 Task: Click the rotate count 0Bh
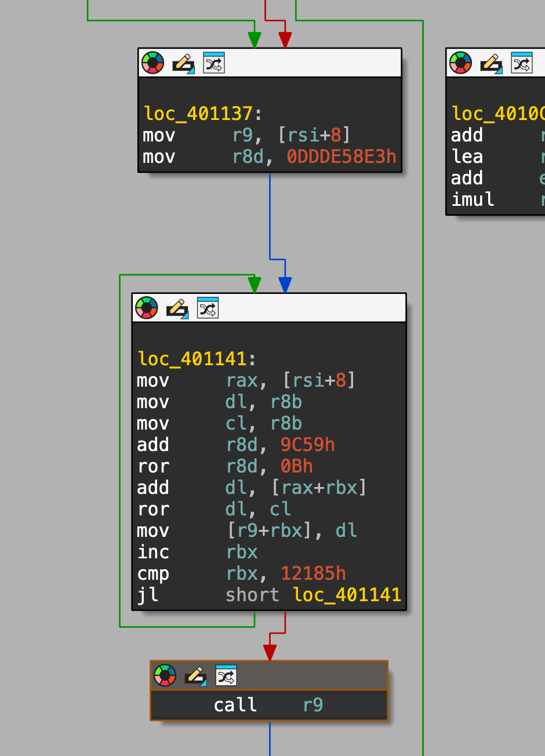click(297, 466)
